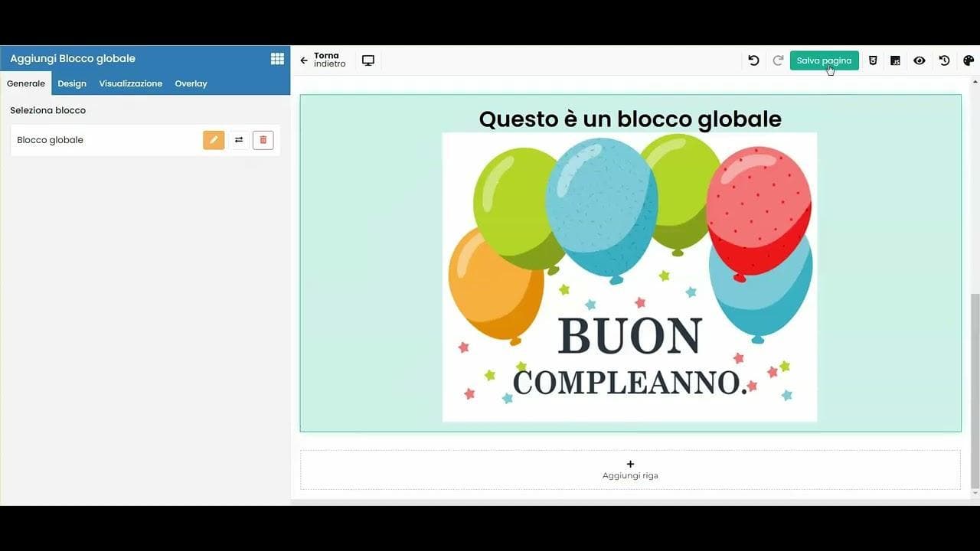This screenshot has width=980, height=551.
Task: Preview the page with the eye icon
Action: [920, 60]
